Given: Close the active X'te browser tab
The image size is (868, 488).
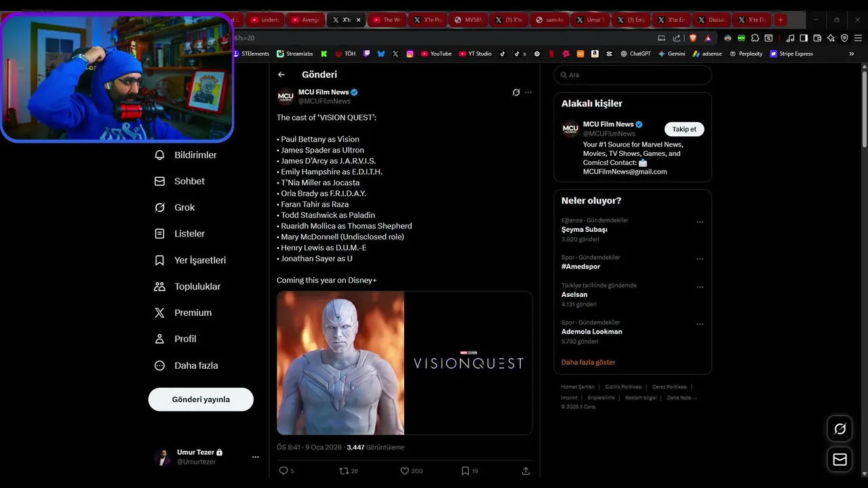Looking at the screenshot, I should click(359, 20).
